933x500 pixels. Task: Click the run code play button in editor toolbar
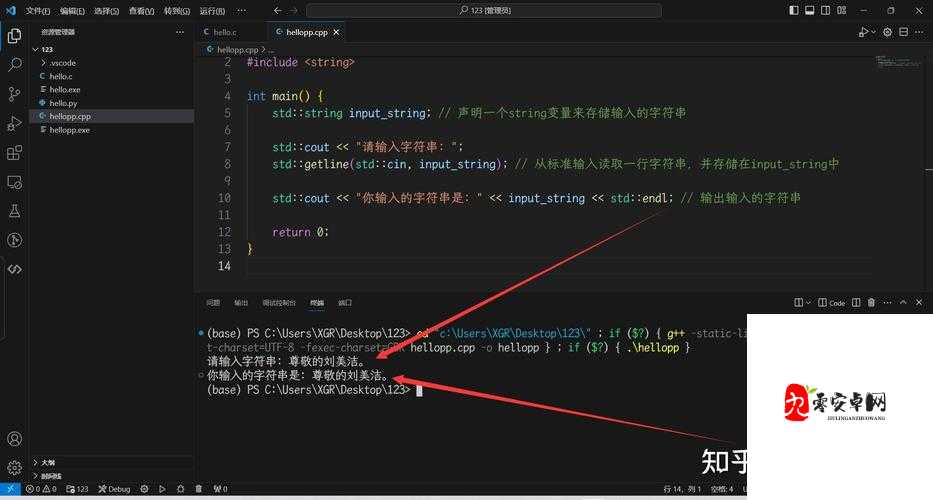[863, 32]
